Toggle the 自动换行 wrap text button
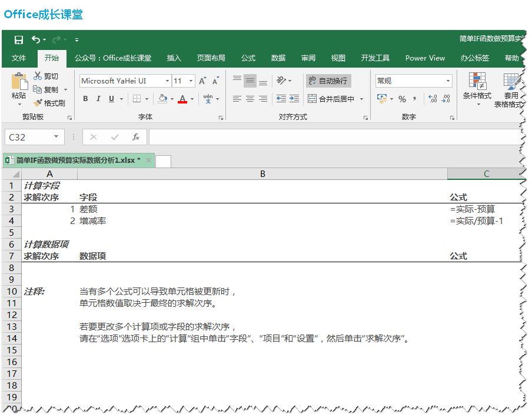Screen dimensions: 532x418 [x=328, y=81]
